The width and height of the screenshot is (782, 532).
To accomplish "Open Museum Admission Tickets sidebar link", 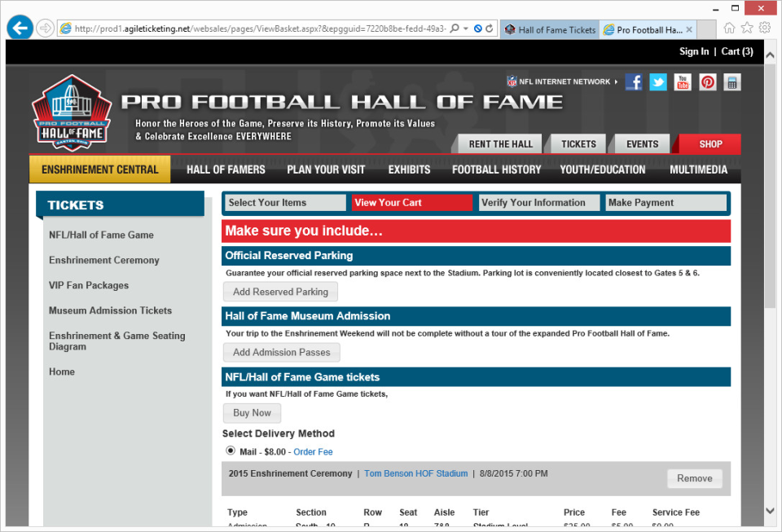I will 110,310.
